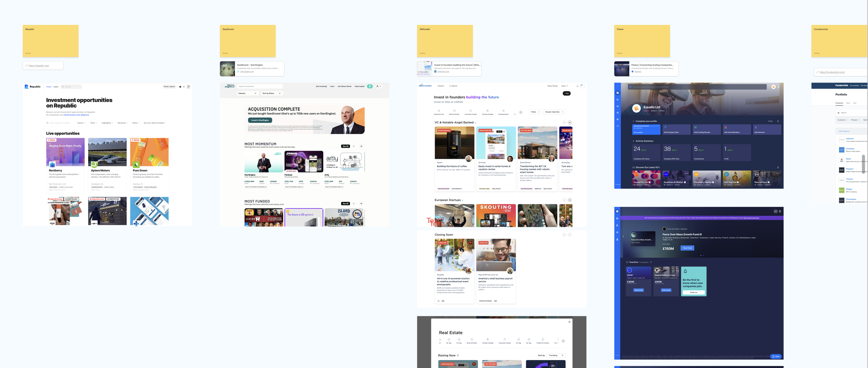The width and height of the screenshot is (868, 368).
Task: Open the Revenue filter dropdown in Republic
Action: coord(123,123)
